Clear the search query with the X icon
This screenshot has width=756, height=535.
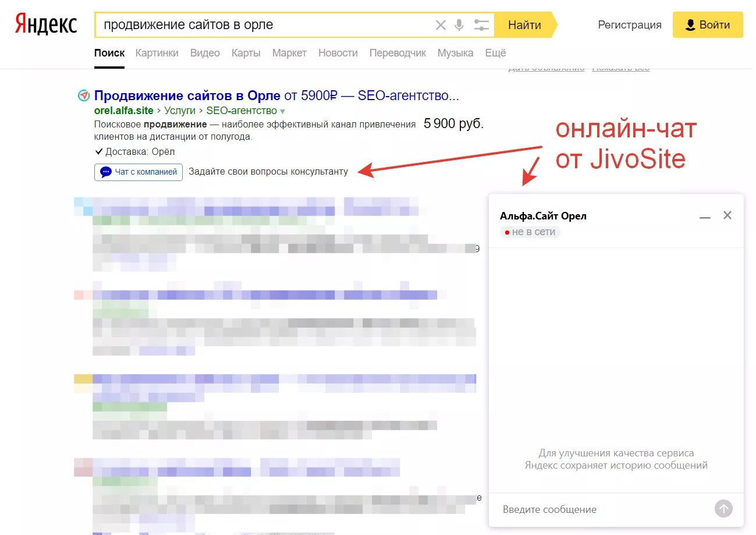coord(441,25)
